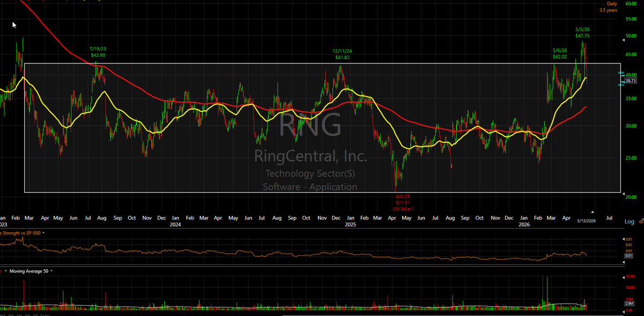Open the Moving Average 50 dropdown arrow

pos(53,271)
